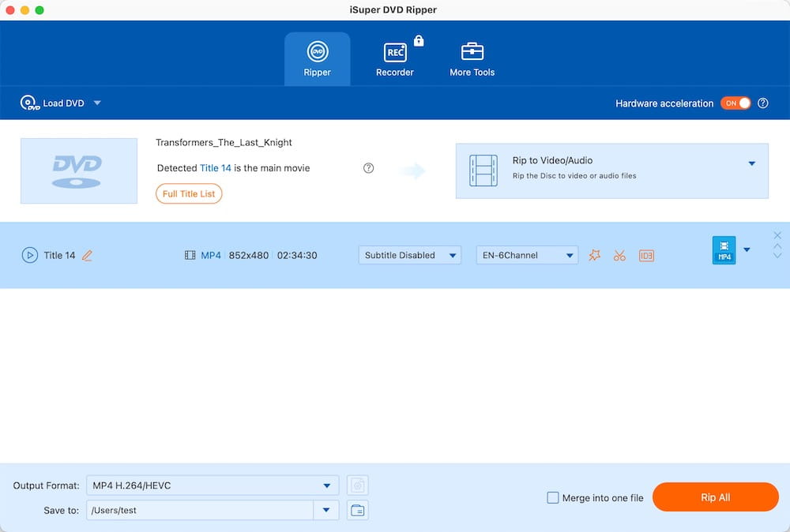This screenshot has height=532, width=790.
Task: Click help icon beside main movie detection
Action: point(369,168)
